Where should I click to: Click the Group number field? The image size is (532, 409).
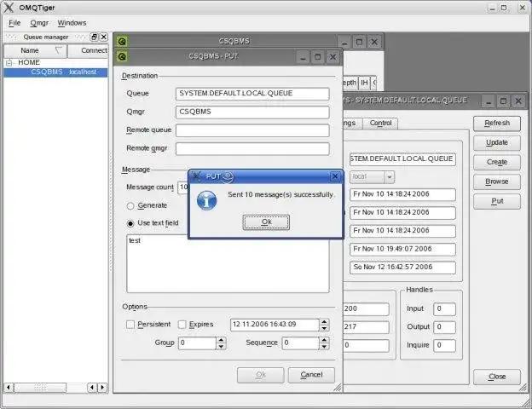tap(197, 343)
